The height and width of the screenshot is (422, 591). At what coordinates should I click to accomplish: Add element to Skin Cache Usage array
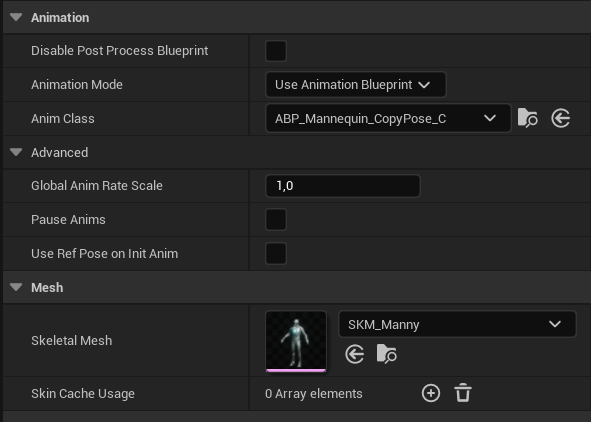(431, 393)
